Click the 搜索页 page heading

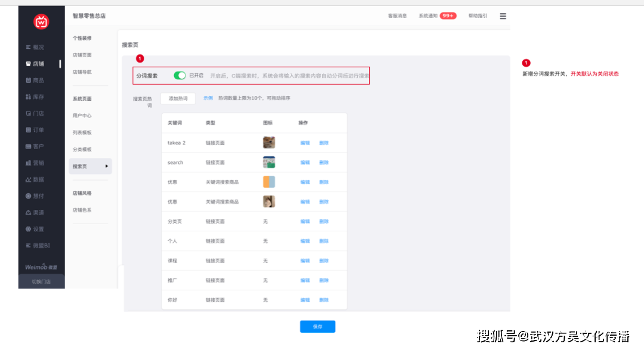130,45
